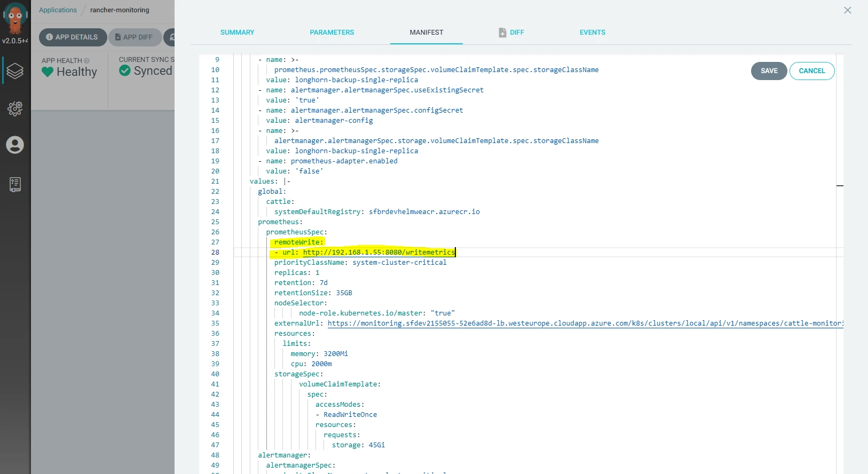This screenshot has width=868, height=474.
Task: Open the EVENTS tab
Action: 593,33
